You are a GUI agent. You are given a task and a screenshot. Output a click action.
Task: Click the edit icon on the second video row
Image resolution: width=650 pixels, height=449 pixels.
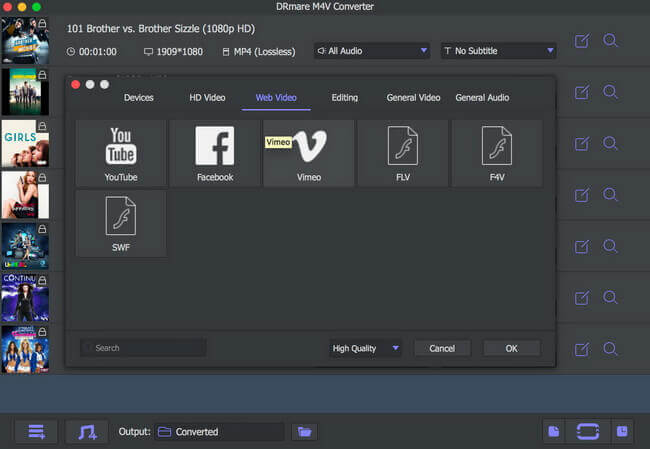582,92
